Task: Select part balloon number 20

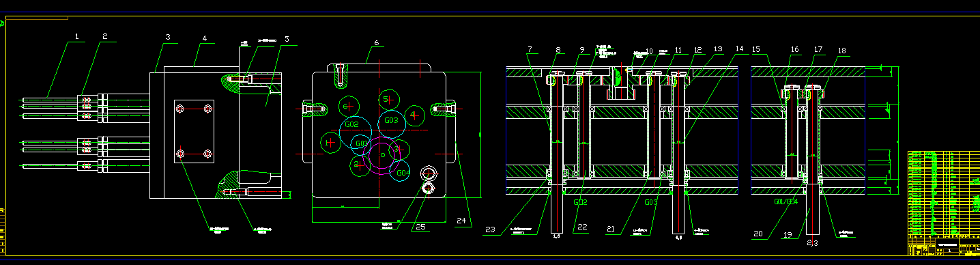Action: (x=758, y=234)
